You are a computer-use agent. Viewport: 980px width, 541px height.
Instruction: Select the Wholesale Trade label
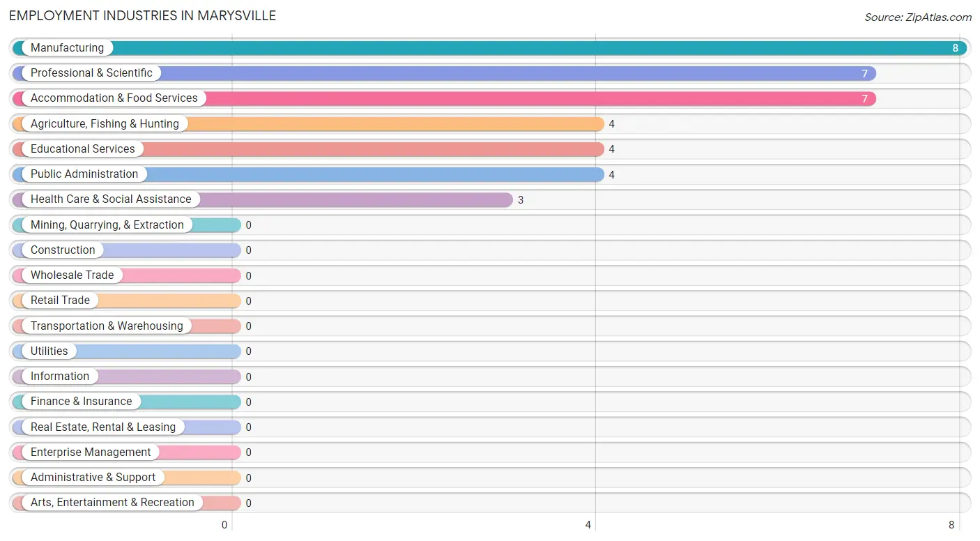click(x=72, y=275)
